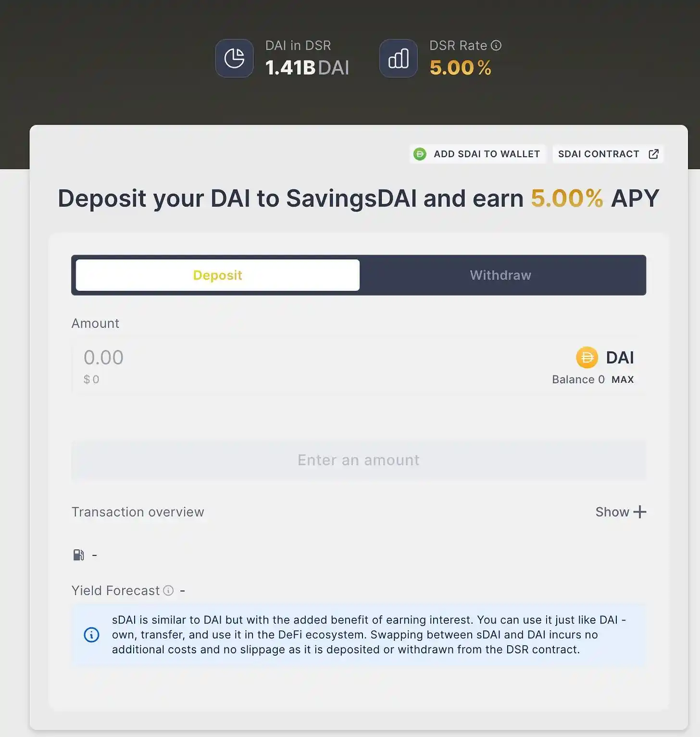Click the blue info icon in sDAI notice

91,635
